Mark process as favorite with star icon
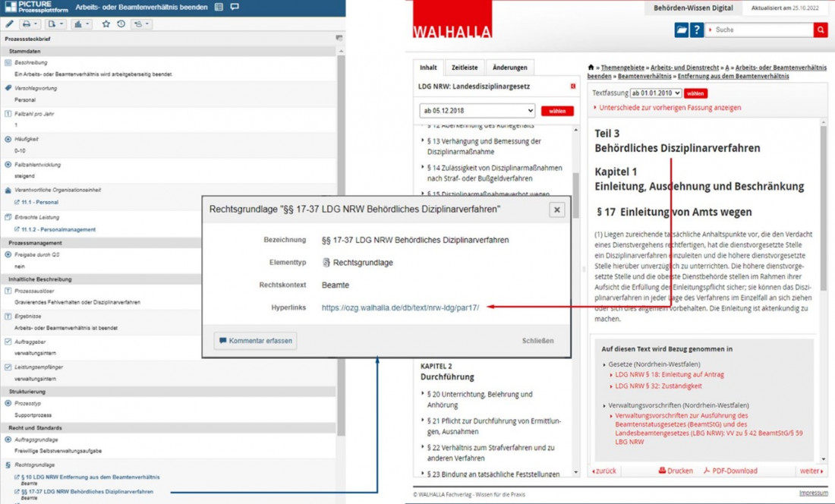The image size is (835, 504). pos(106,24)
